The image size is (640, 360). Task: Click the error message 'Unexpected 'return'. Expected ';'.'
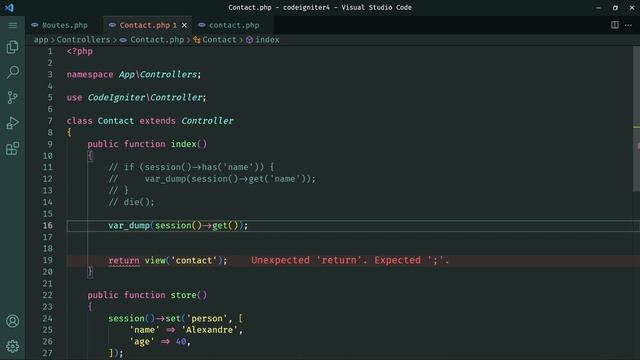350,260
